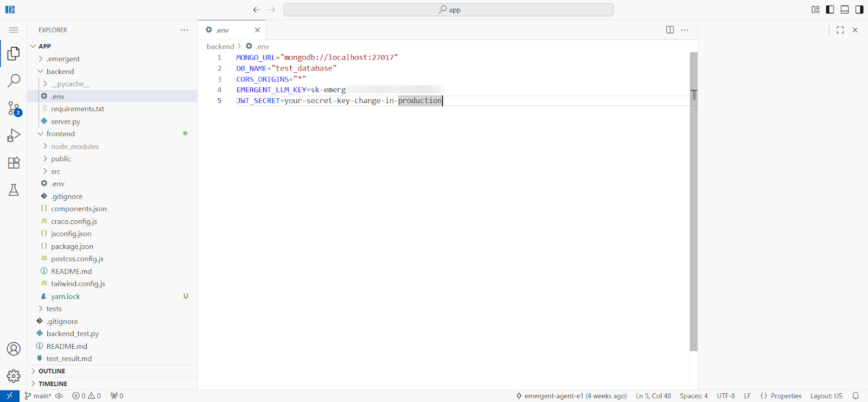Change end of line sequence LF
868x402 pixels.
point(747,396)
